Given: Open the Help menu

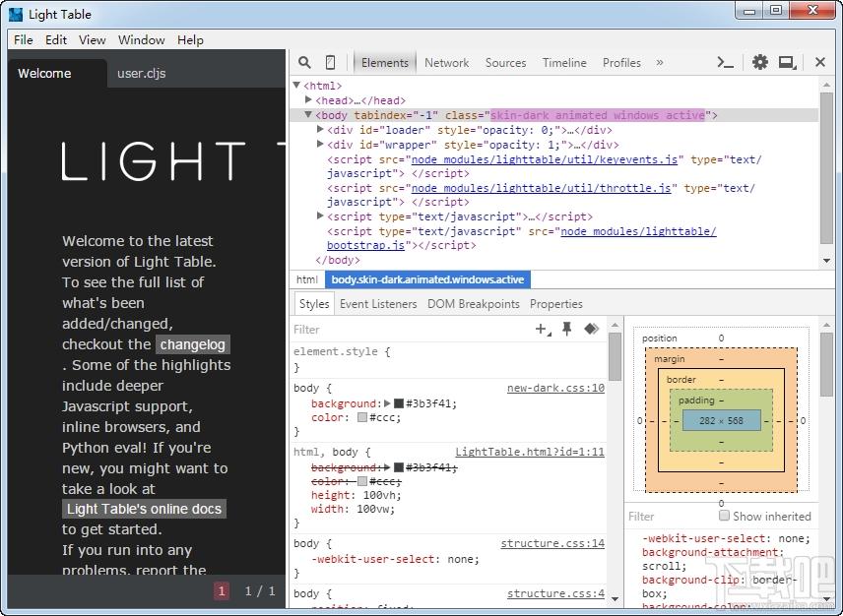Looking at the screenshot, I should pyautogui.click(x=190, y=39).
